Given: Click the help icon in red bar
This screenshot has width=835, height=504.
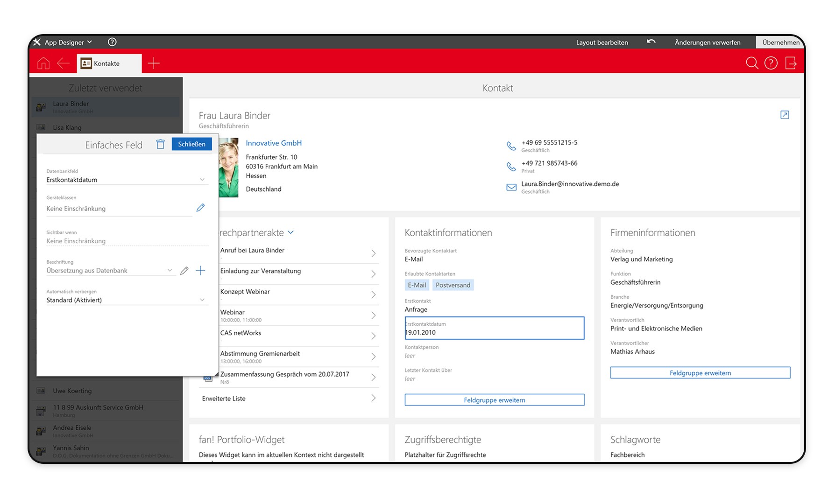Looking at the screenshot, I should [771, 63].
